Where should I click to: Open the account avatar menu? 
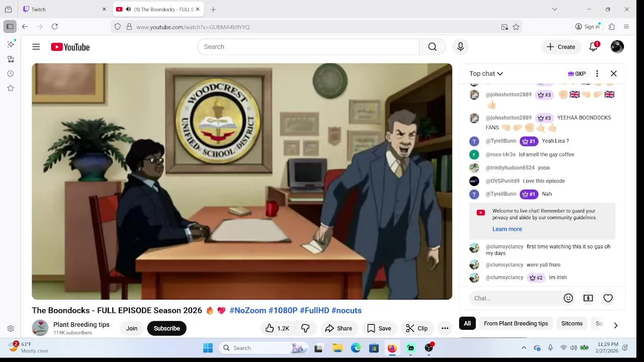pos(617,47)
